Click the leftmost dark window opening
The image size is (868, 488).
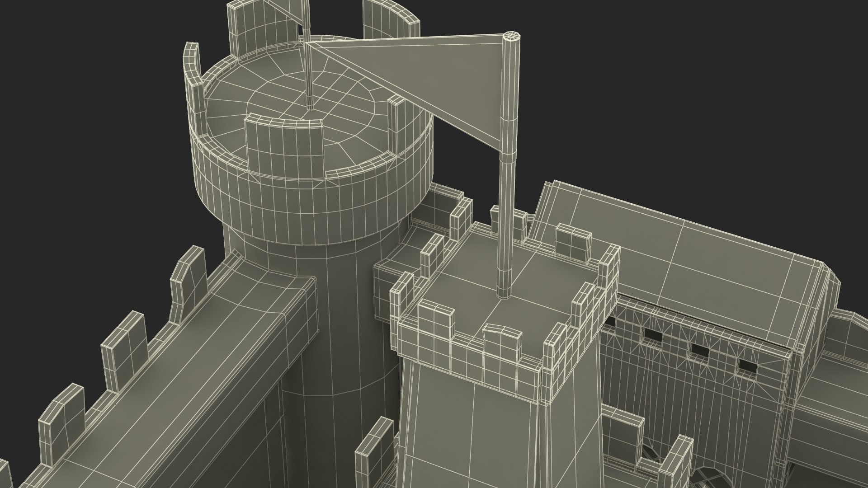(611, 321)
